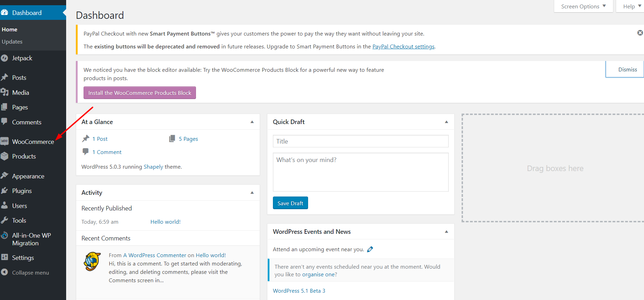Image resolution: width=644 pixels, height=300 pixels.
Task: Open the Plugins menu
Action: (22, 191)
